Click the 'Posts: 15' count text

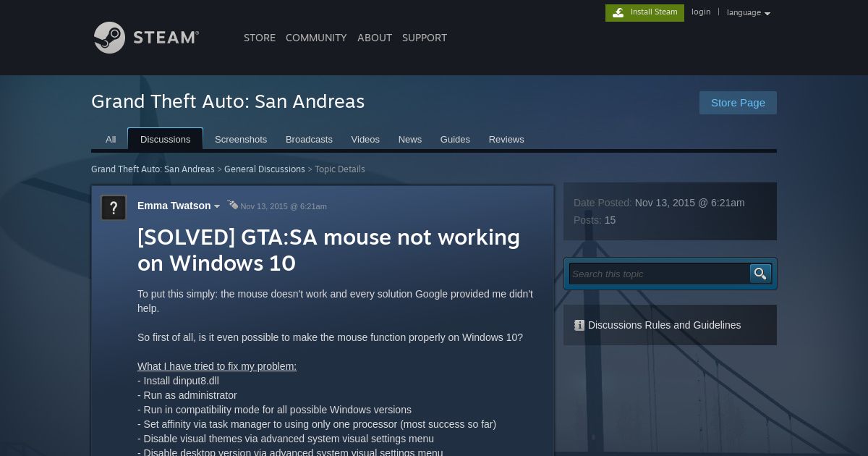point(595,220)
